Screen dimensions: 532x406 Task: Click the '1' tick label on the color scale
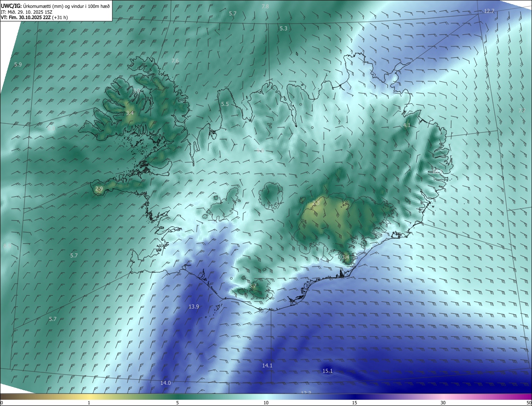coord(89,403)
